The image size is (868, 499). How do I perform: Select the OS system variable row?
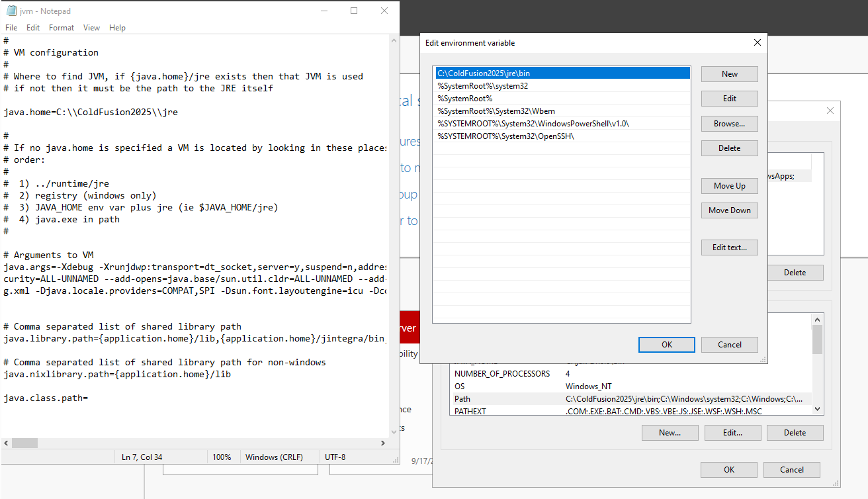(x=630, y=386)
